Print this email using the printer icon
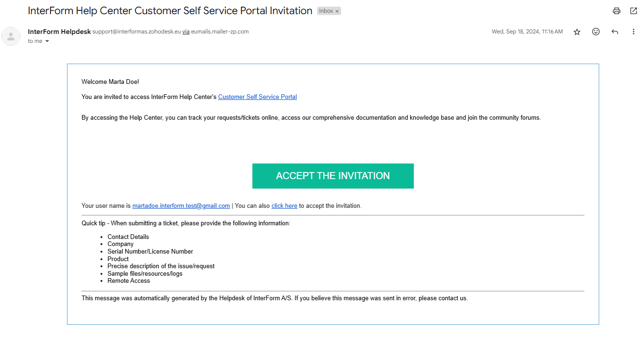644x337 pixels. (616, 11)
